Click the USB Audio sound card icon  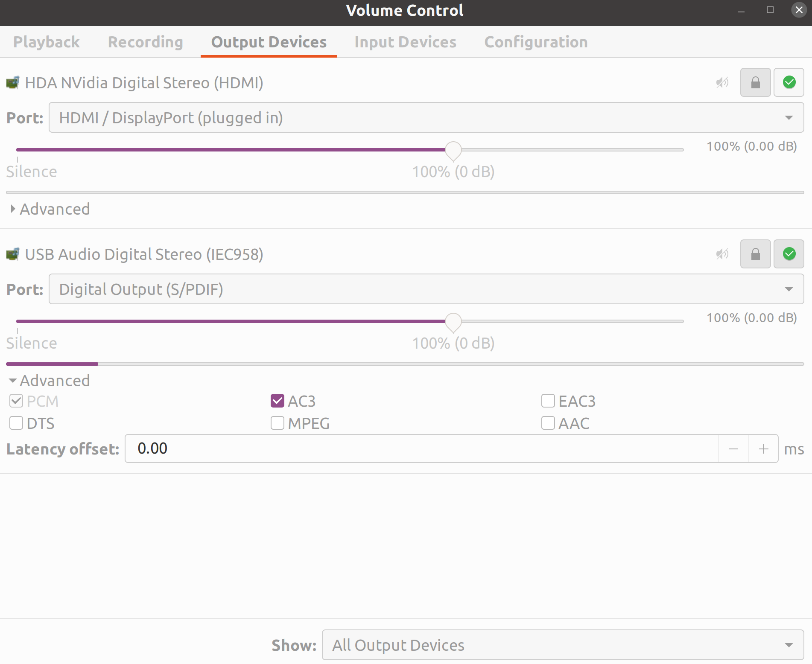pos(13,254)
